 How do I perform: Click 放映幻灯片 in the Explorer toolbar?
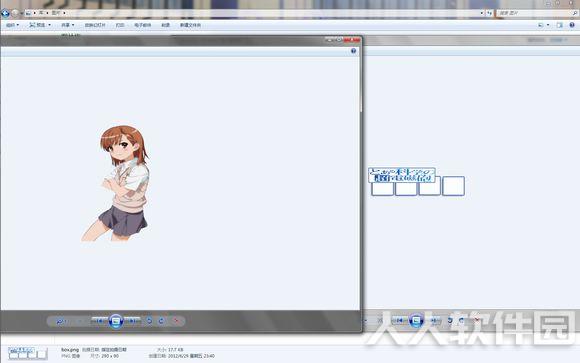pyautogui.click(x=95, y=25)
